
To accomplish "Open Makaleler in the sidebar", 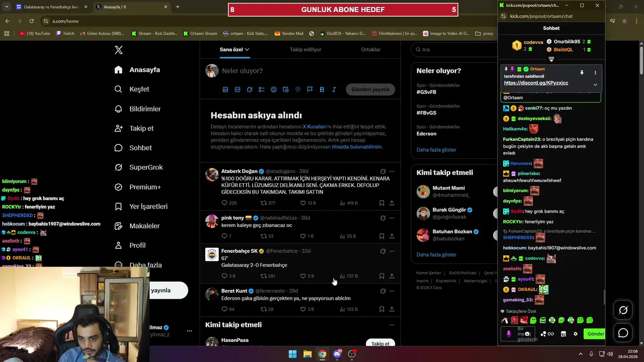I will click(x=137, y=226).
